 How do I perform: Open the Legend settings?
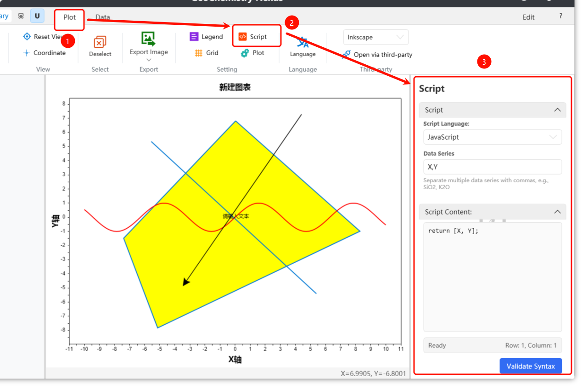pyautogui.click(x=206, y=37)
